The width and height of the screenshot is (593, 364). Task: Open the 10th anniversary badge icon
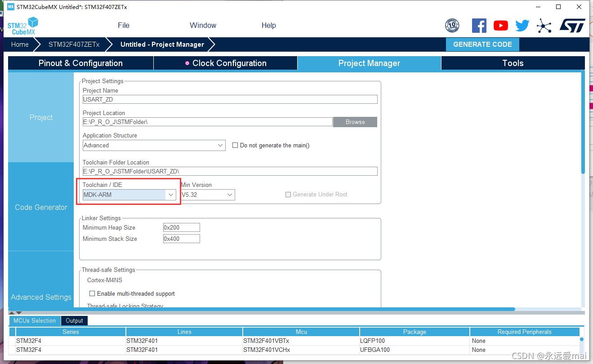[452, 26]
